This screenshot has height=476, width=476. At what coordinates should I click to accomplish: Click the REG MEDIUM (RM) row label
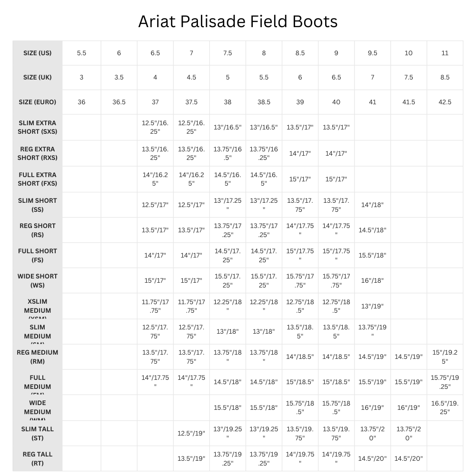37,357
